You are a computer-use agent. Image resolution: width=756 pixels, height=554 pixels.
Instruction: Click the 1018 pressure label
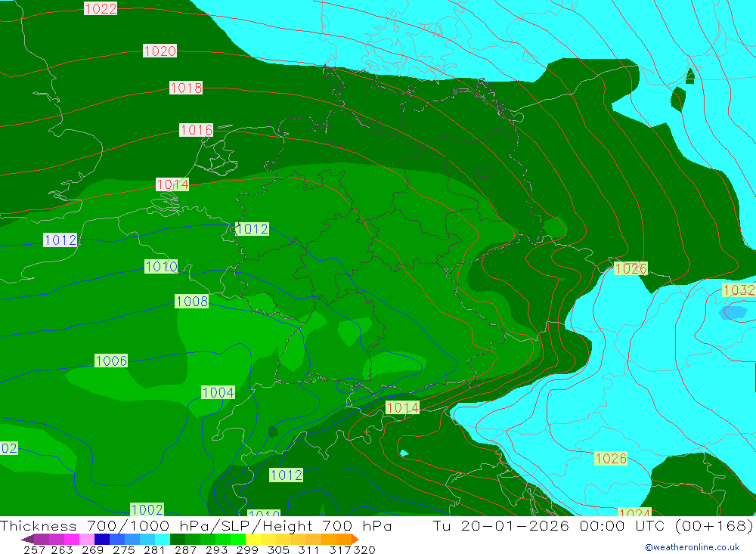[x=186, y=88]
